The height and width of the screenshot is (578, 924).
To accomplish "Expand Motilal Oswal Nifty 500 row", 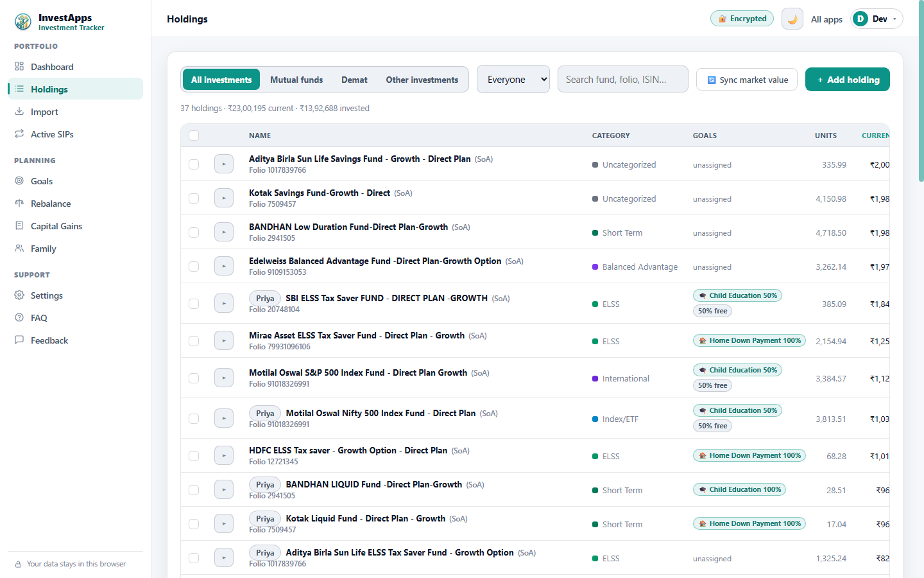I will coord(224,419).
